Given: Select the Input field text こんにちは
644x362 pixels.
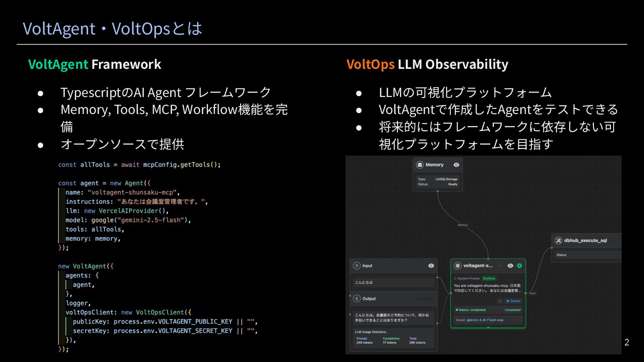Looking at the screenshot, I should 364,282.
